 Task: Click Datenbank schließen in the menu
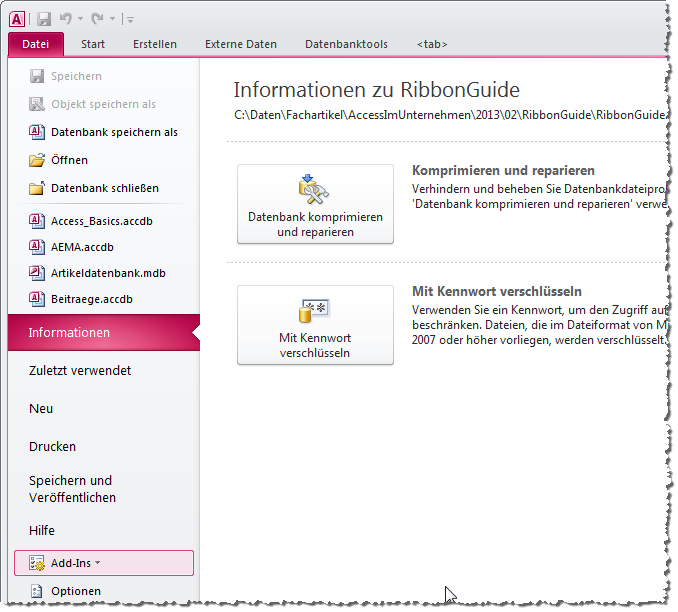click(104, 188)
